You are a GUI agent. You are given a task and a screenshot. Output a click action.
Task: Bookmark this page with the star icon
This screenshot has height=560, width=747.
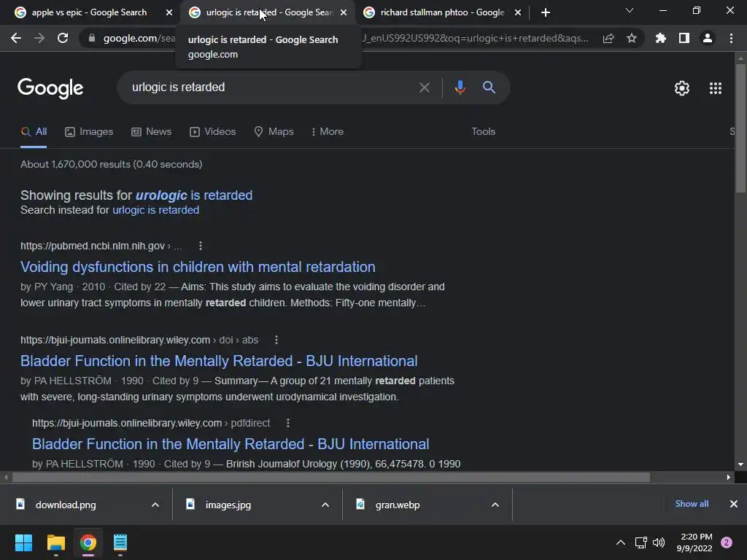pos(632,38)
